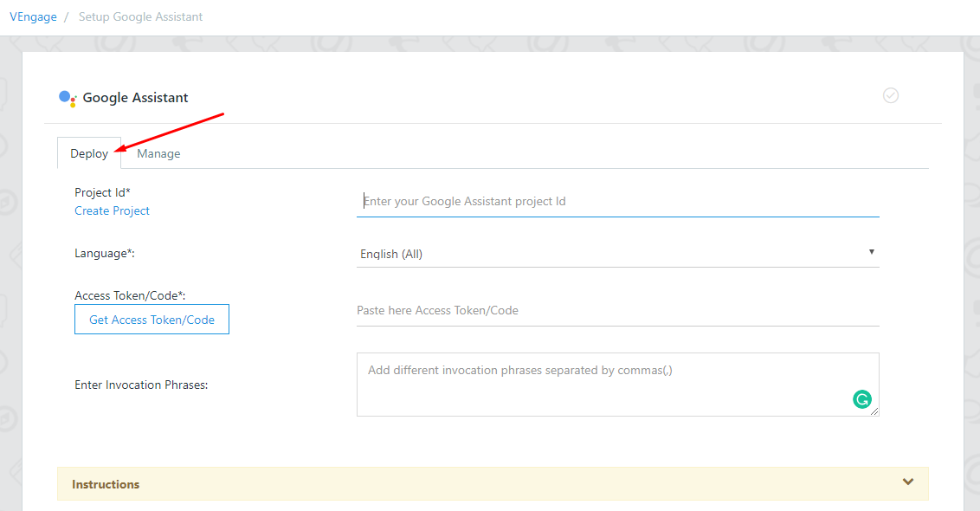The image size is (980, 511).
Task: Switch to the Manage tab
Action: [x=158, y=153]
